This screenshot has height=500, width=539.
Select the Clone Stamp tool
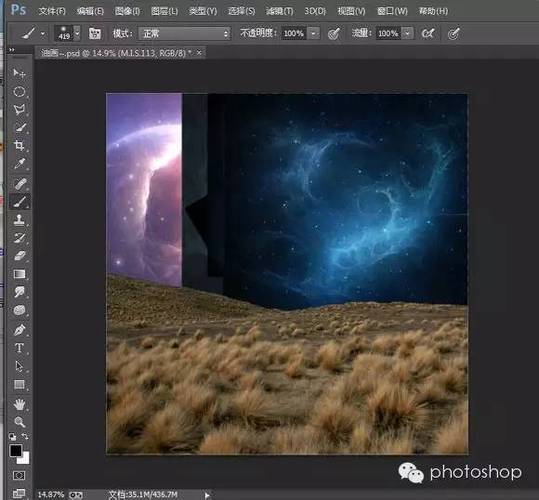coord(19,220)
